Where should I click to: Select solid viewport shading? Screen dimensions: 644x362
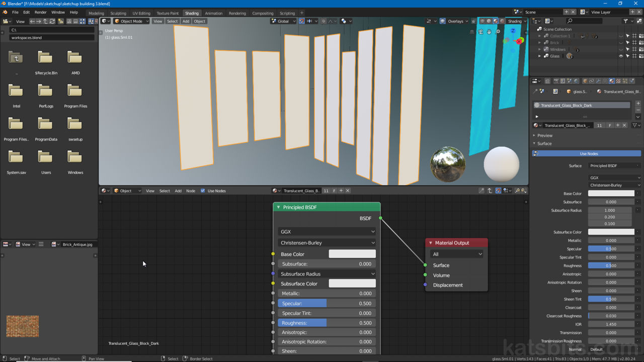[x=489, y=21]
